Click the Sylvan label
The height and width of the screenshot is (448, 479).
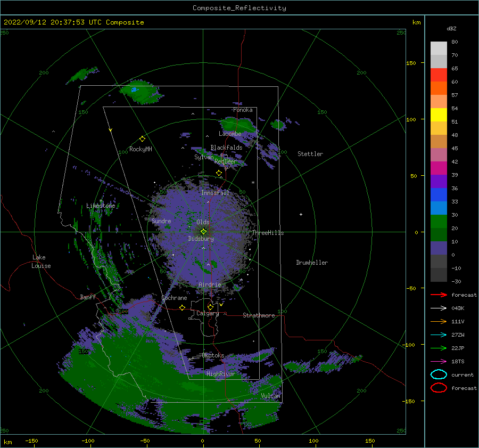click(x=204, y=157)
